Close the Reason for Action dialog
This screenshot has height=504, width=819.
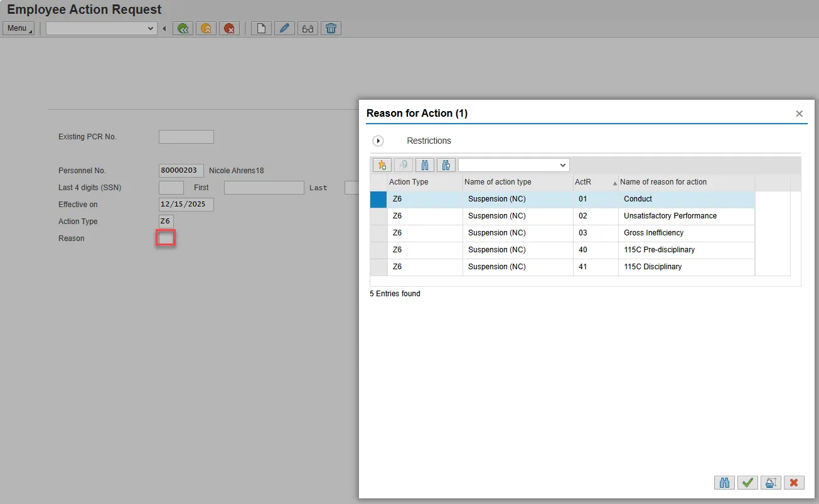799,114
